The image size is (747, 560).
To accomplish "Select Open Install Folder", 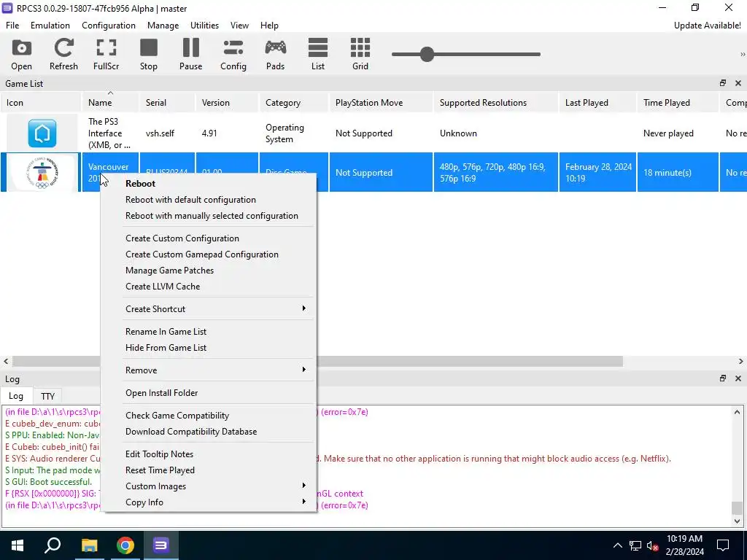I will click(x=209, y=393).
